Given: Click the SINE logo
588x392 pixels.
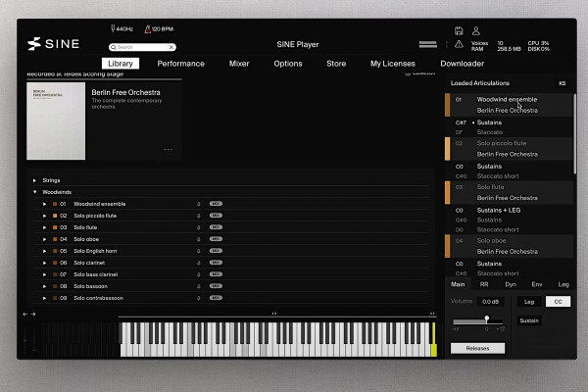Looking at the screenshot, I should (53, 44).
